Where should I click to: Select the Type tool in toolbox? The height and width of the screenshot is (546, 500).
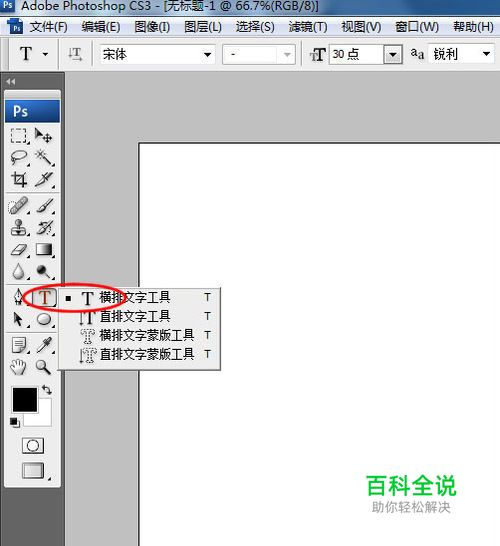click(x=44, y=298)
